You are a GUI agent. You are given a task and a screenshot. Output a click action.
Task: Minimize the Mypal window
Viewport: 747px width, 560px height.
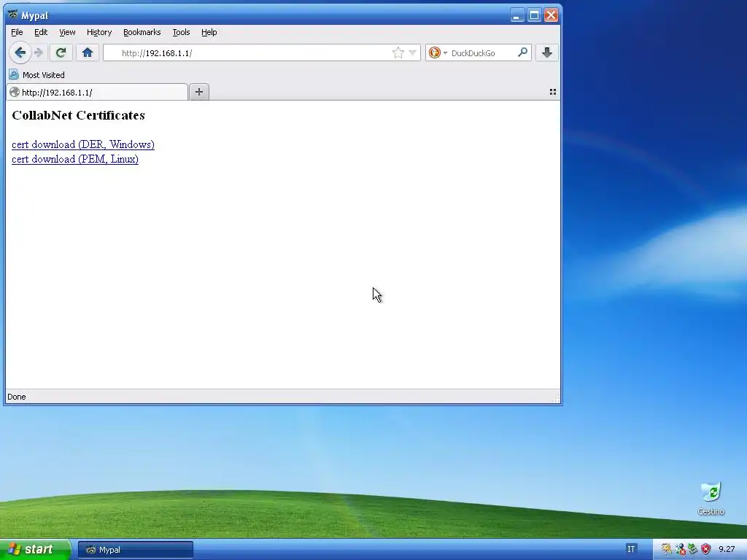pos(517,15)
